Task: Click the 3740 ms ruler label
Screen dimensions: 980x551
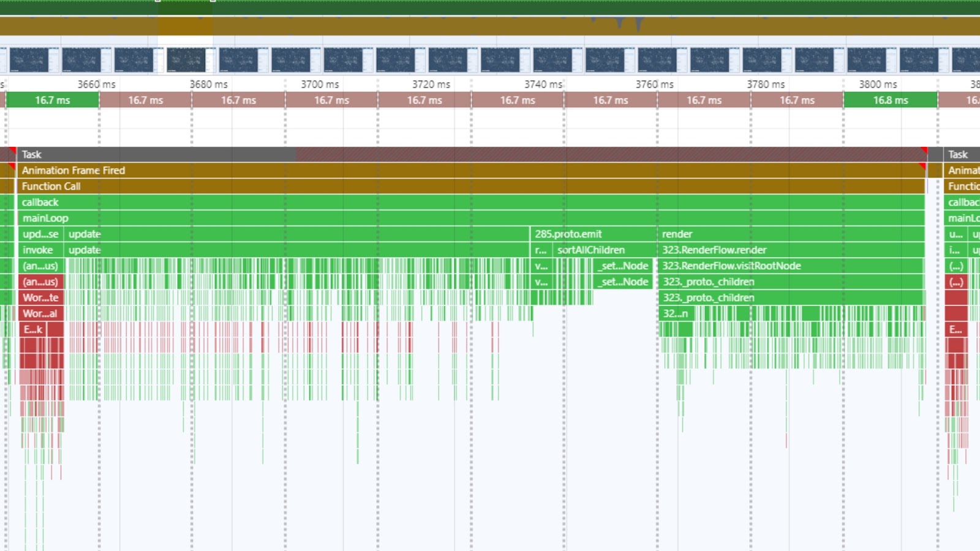Action: (543, 84)
